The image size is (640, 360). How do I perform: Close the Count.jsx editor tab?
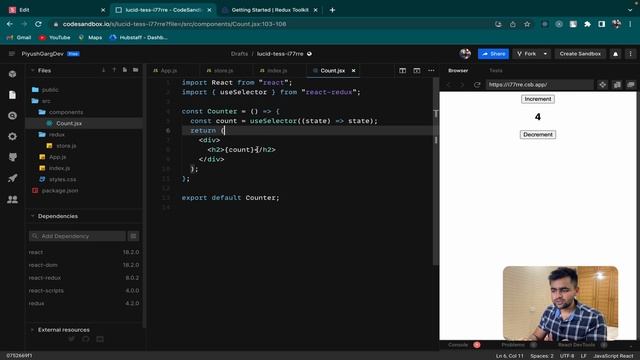tap(353, 71)
